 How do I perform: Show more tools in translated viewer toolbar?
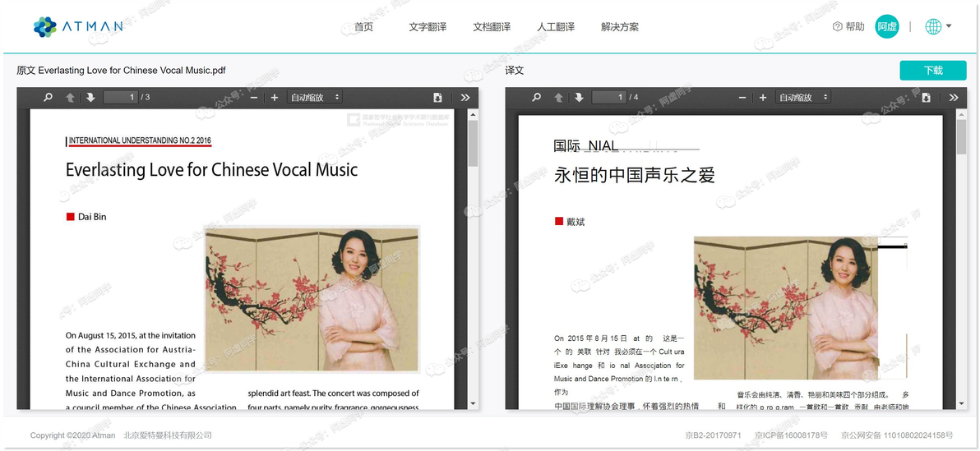click(954, 98)
